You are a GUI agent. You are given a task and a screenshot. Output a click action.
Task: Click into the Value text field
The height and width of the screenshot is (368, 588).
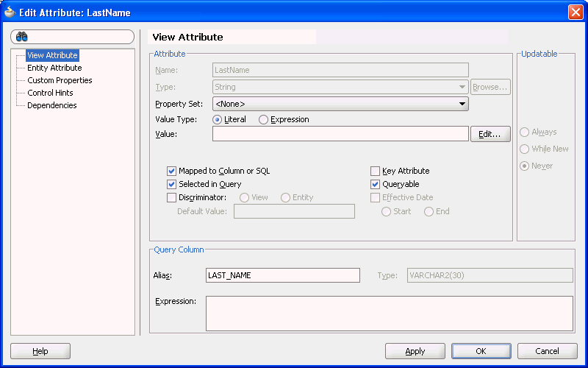point(340,134)
